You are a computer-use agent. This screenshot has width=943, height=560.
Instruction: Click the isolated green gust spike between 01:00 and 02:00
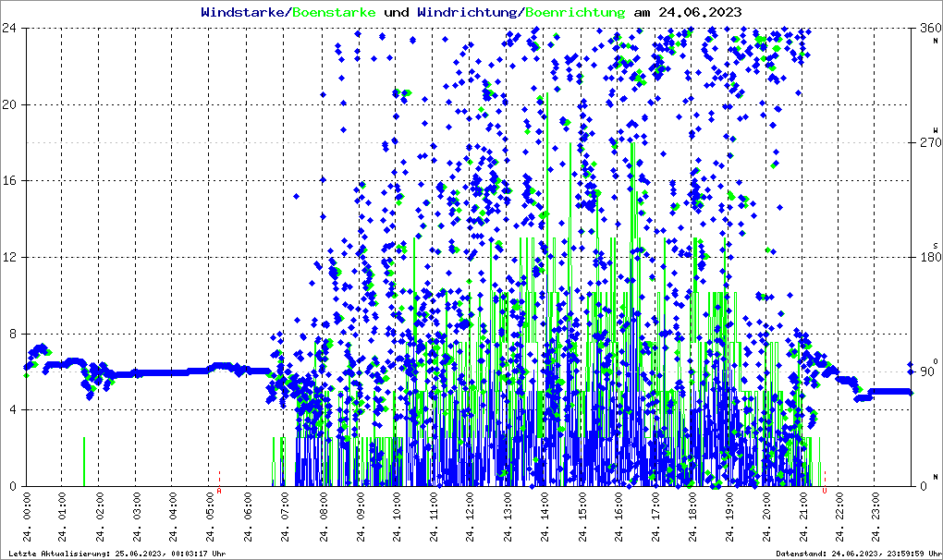click(x=84, y=460)
